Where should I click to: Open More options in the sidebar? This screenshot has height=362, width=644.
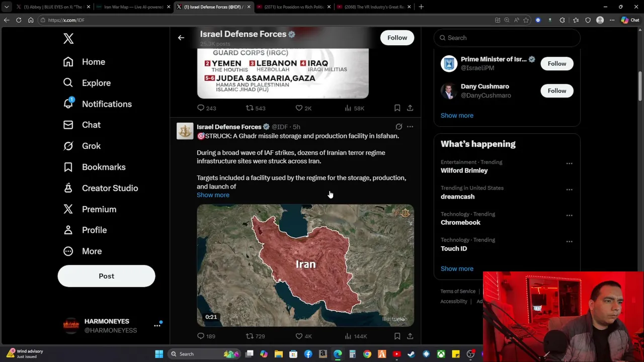(x=83, y=251)
